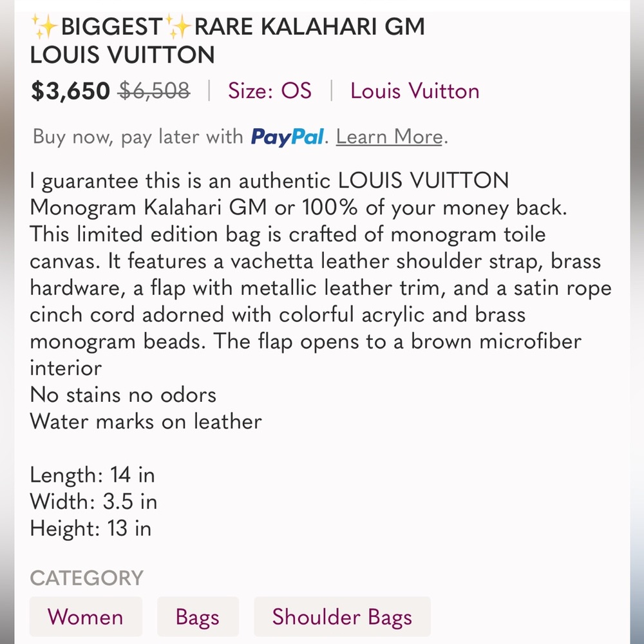Click the first sparkle emoji before BIGGEST
Screen dimensions: 644x644
[44, 28]
